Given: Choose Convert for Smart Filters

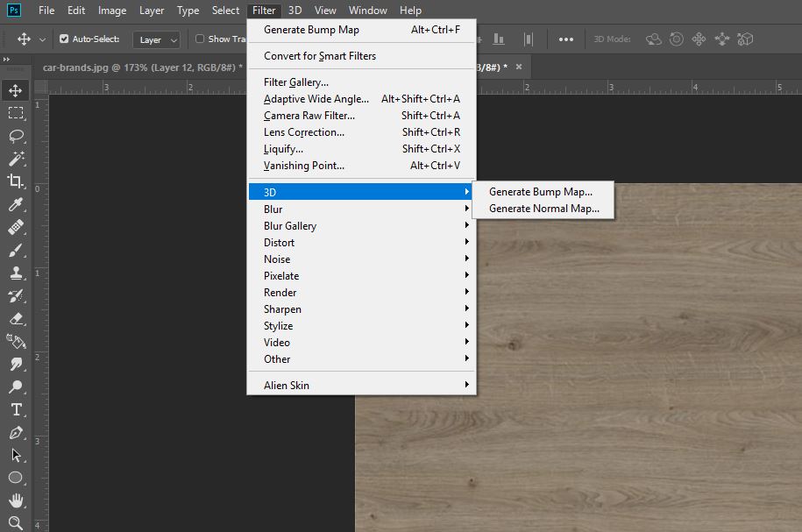Looking at the screenshot, I should click(x=362, y=56).
